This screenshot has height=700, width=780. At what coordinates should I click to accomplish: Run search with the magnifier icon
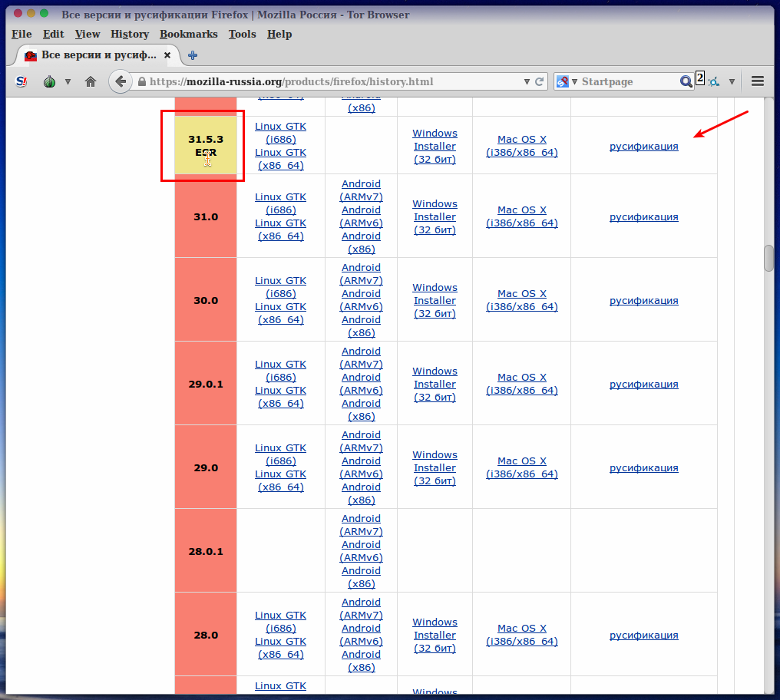coord(686,81)
